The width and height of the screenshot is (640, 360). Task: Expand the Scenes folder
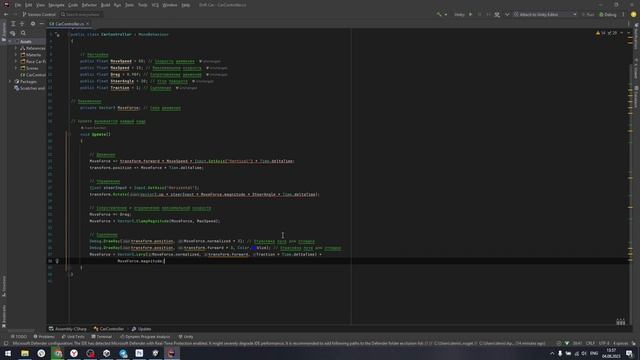[x=16, y=68]
